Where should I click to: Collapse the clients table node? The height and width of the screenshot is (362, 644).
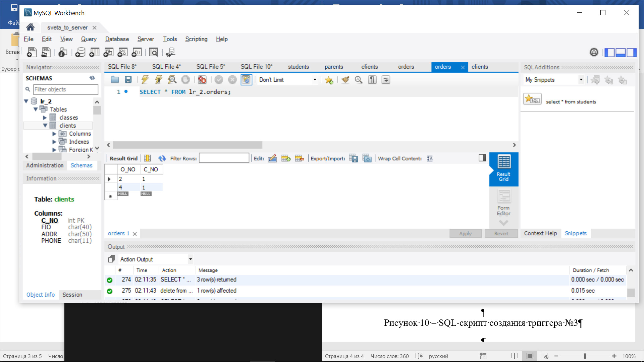click(x=45, y=125)
